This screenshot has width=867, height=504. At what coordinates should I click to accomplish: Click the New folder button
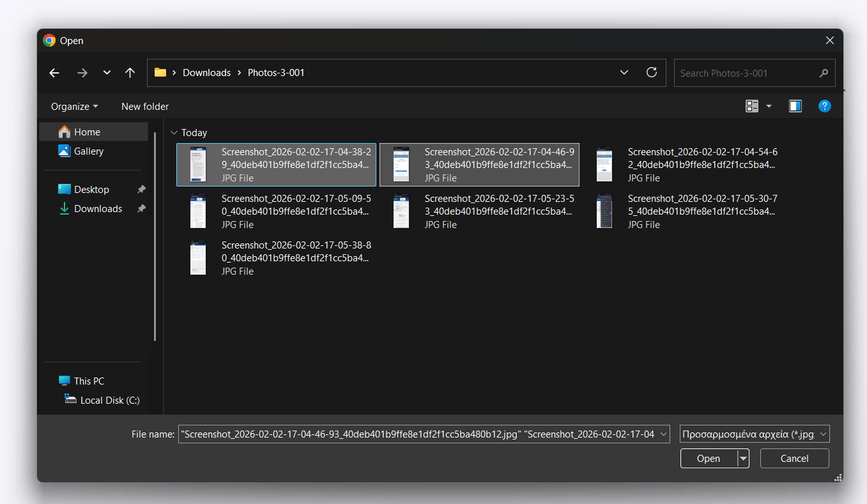point(145,107)
